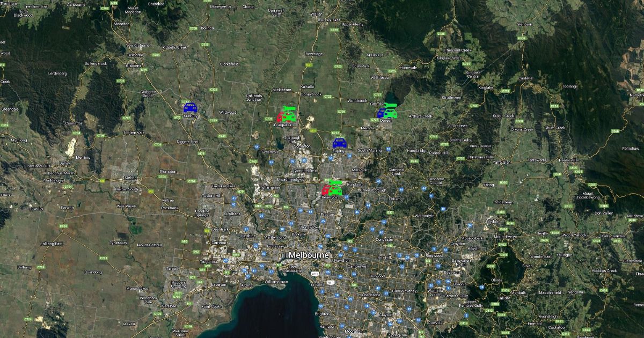644x338 pixels.
Task: Click the Whittlesea label
Action: coord(379,77)
